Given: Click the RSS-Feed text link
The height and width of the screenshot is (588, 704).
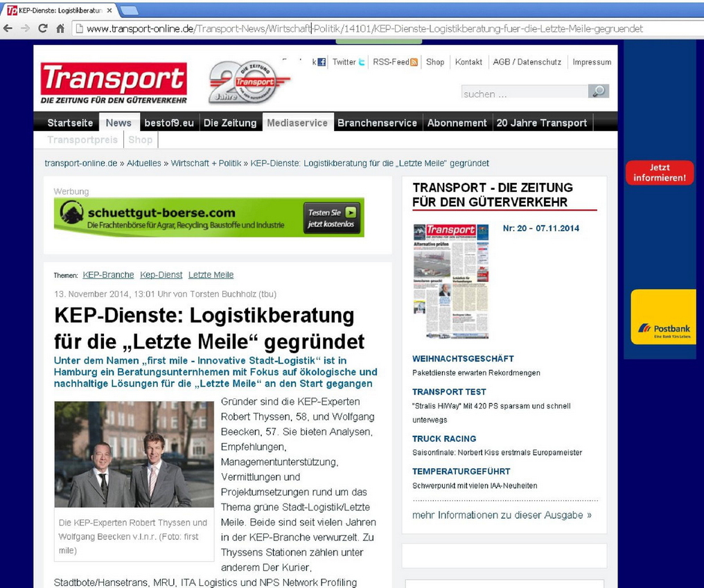Looking at the screenshot, I should (x=391, y=62).
